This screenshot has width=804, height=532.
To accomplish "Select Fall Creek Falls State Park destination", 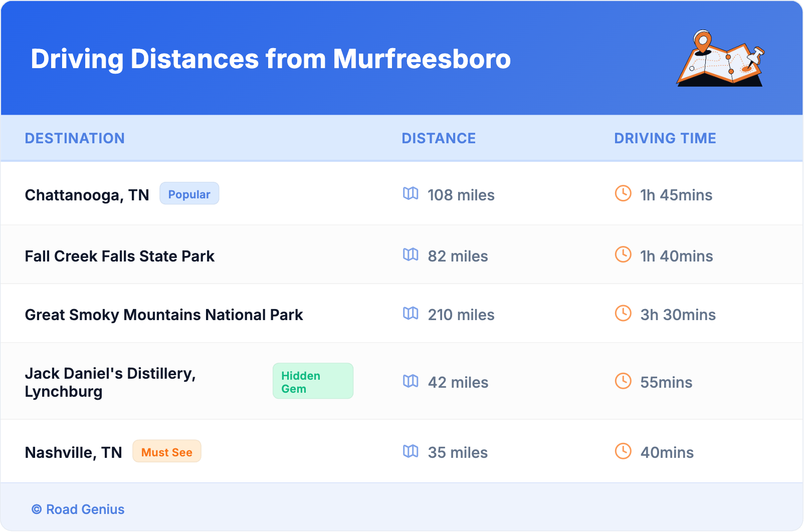I will [x=120, y=256].
